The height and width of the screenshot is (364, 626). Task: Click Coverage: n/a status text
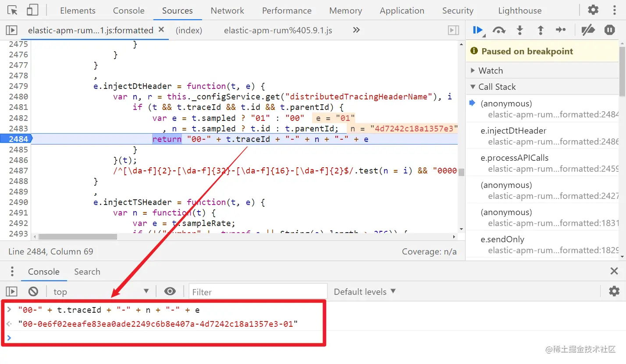pyautogui.click(x=429, y=251)
